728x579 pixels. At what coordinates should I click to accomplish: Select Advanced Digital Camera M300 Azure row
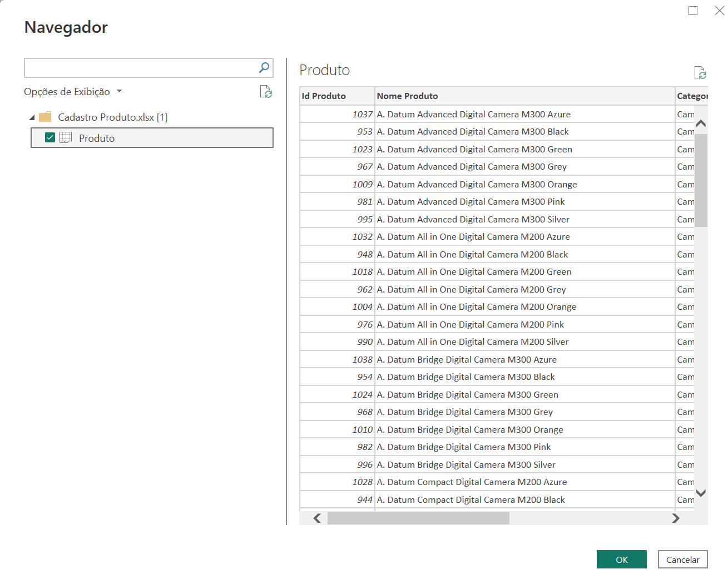(497, 114)
